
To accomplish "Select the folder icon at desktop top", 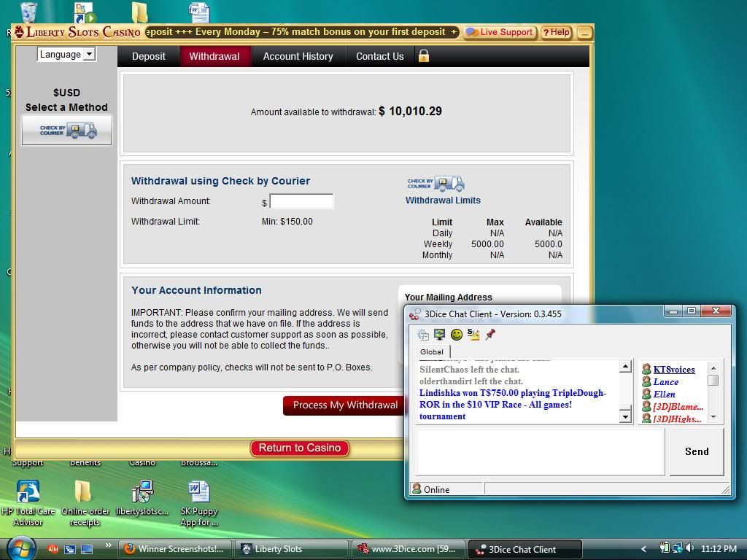I will (x=139, y=12).
